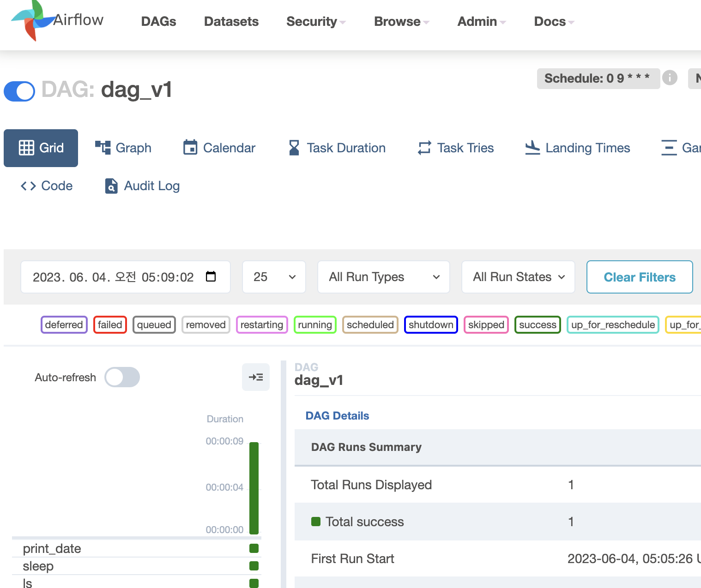701x588 pixels.
Task: Click the DAG Runs Summary heading
Action: tap(366, 447)
